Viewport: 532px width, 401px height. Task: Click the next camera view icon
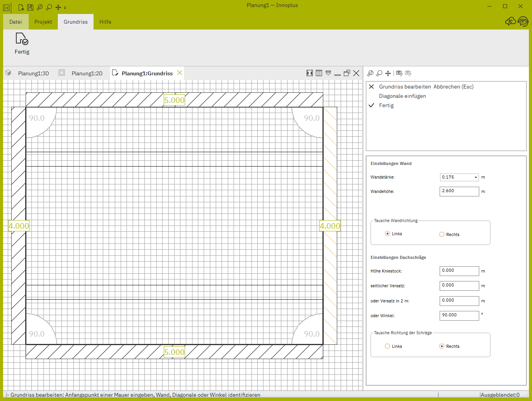pos(408,73)
